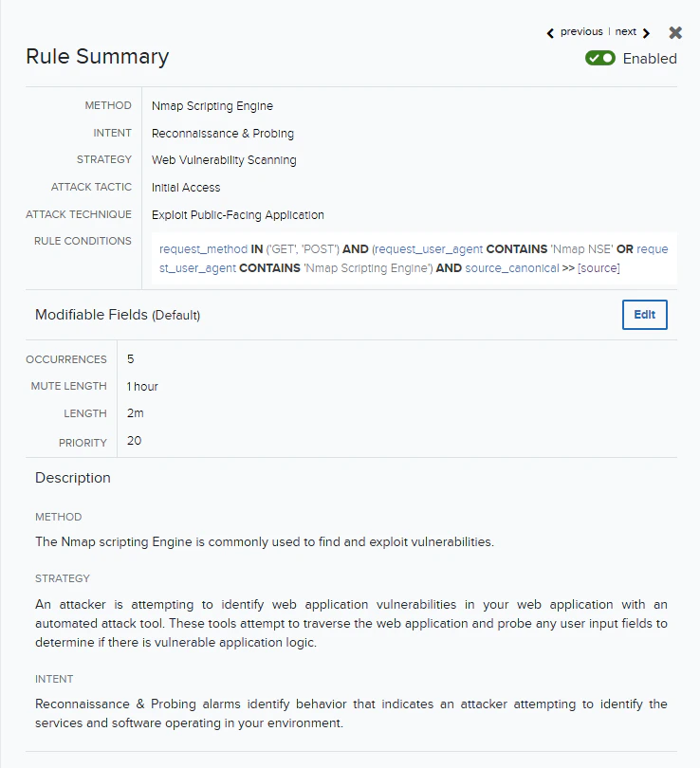700x768 pixels.
Task: Select the Length value 2m
Action: click(136, 413)
